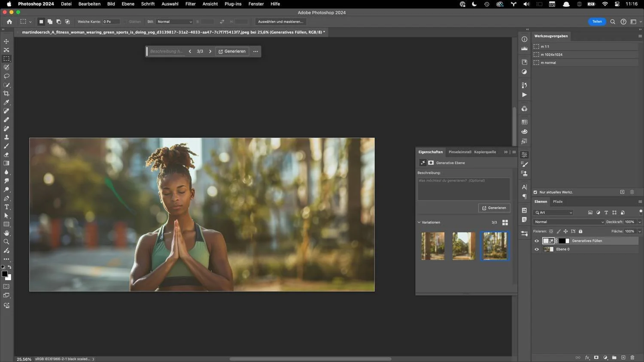Open the layer blend mode dropdown
The height and width of the screenshot is (362, 644).
[x=568, y=222]
